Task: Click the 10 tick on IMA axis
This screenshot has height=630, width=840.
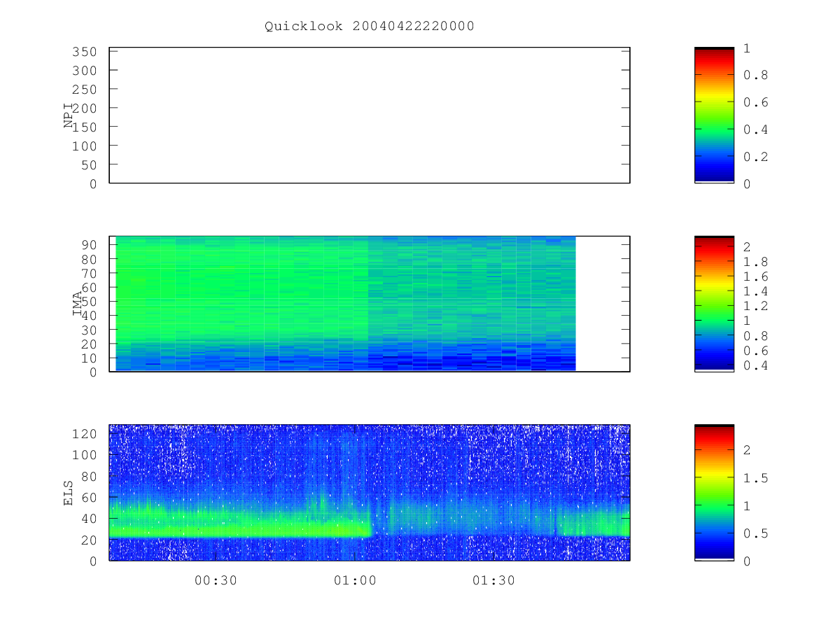Action: pyautogui.click(x=87, y=358)
